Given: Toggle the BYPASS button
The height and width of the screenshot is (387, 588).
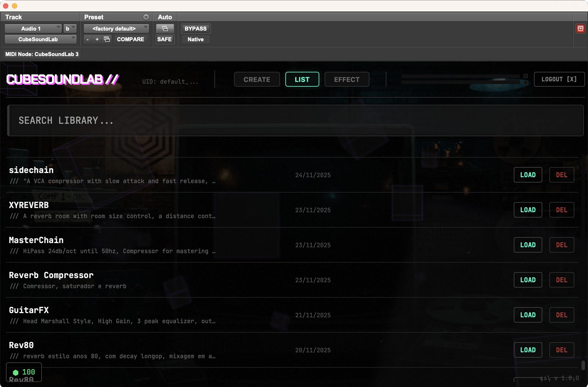Looking at the screenshot, I should click(195, 28).
